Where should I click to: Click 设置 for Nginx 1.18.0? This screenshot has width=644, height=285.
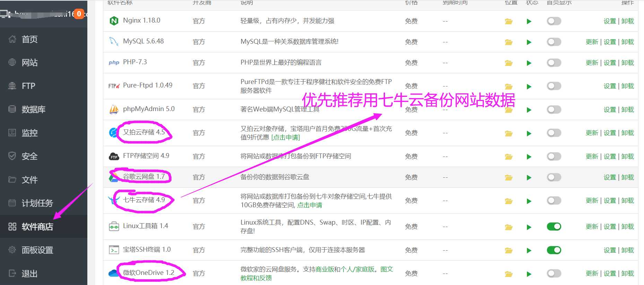tap(610, 21)
